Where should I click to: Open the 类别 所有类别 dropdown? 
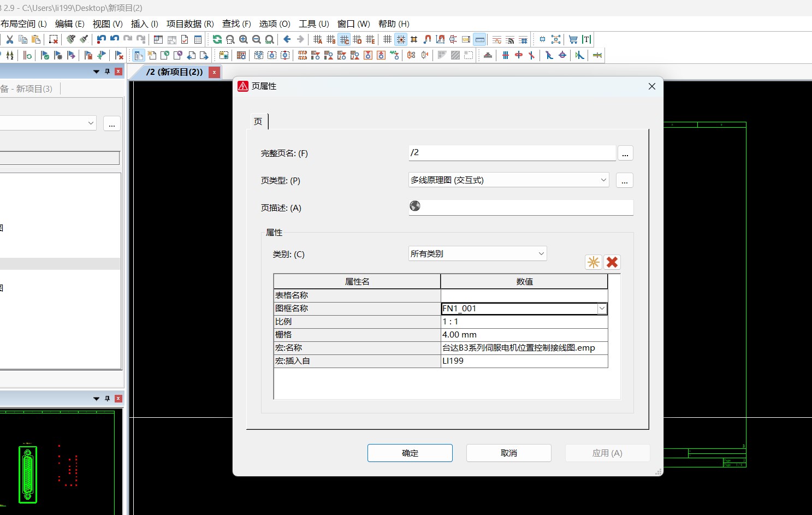point(541,254)
